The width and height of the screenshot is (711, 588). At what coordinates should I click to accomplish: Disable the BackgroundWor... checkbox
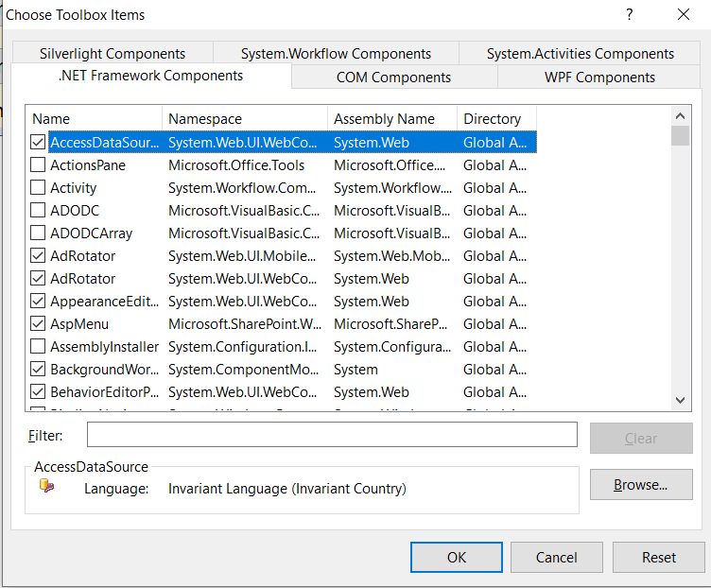[38, 369]
